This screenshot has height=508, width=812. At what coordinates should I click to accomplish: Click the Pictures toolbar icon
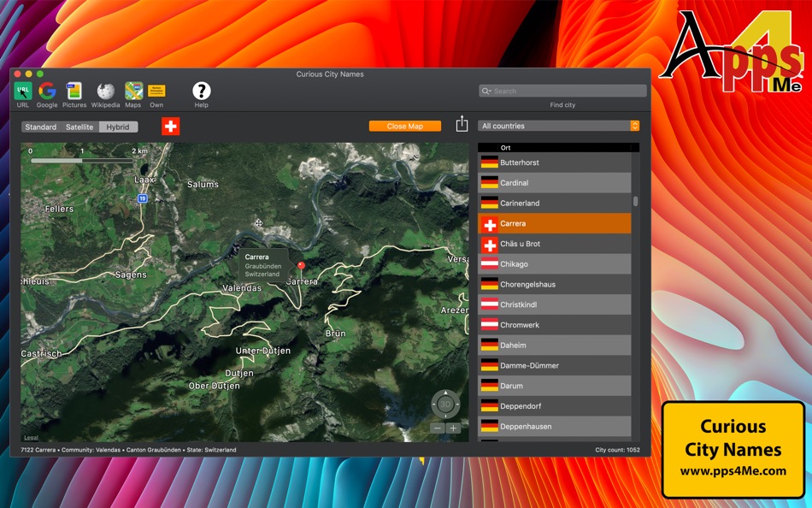click(74, 90)
